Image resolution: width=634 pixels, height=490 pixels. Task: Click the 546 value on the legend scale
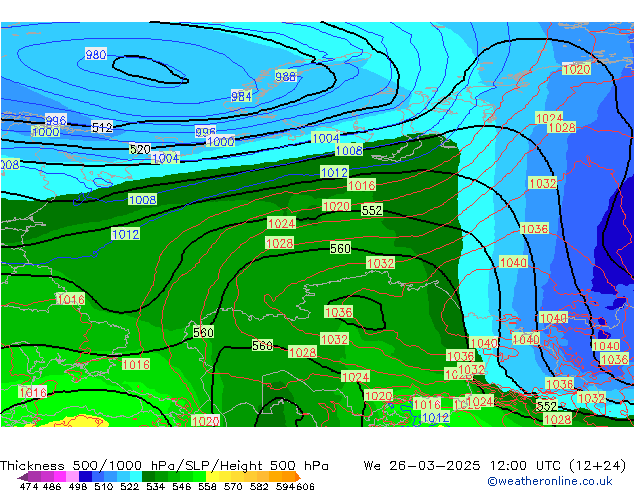(x=181, y=486)
